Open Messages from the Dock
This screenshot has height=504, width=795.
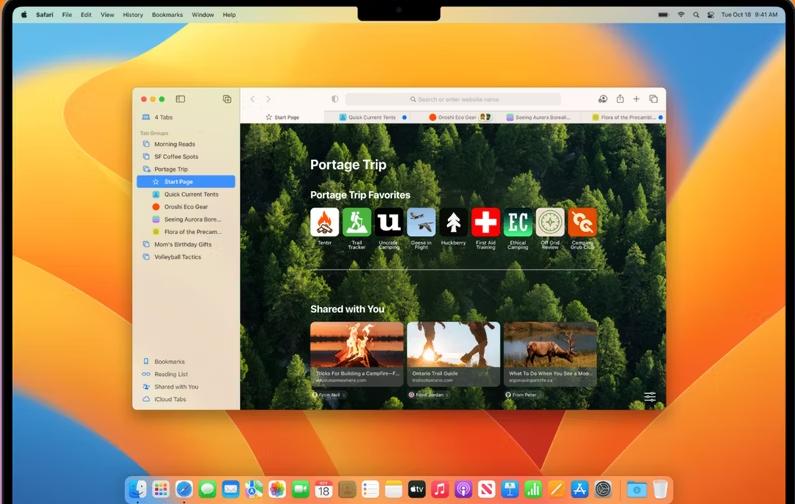[x=207, y=489]
